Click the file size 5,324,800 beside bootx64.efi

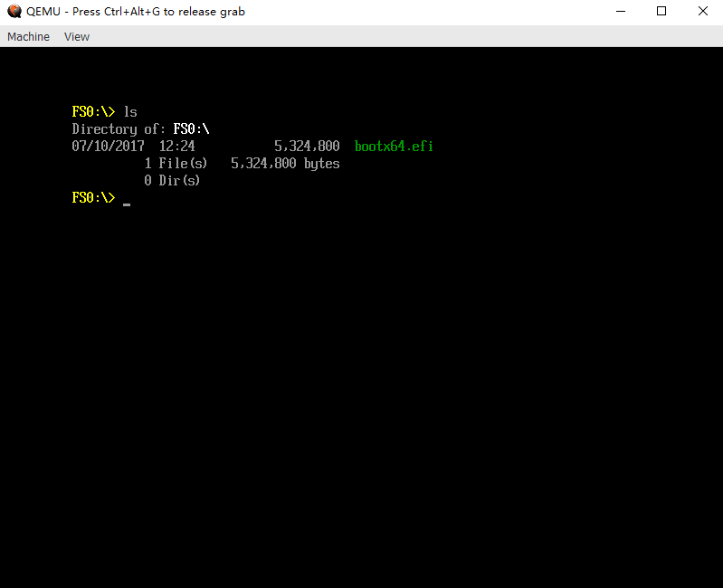coord(307,147)
